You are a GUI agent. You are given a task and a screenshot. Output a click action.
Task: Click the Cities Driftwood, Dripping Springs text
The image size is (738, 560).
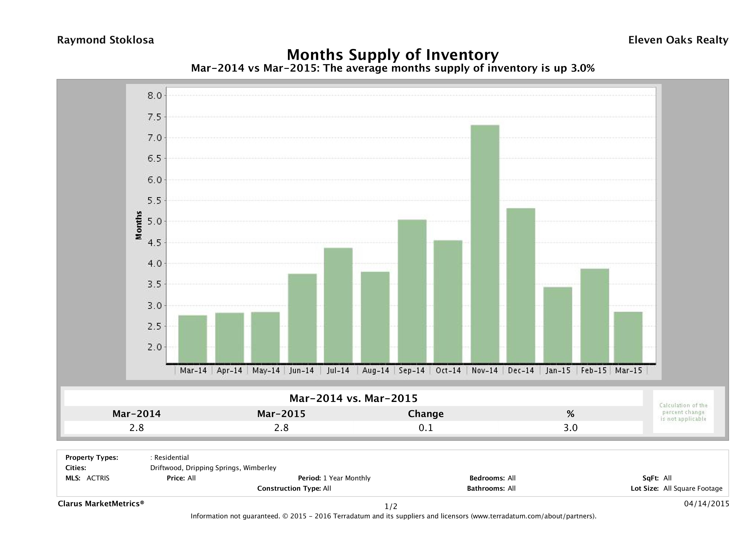pyautogui.click(x=213, y=468)
